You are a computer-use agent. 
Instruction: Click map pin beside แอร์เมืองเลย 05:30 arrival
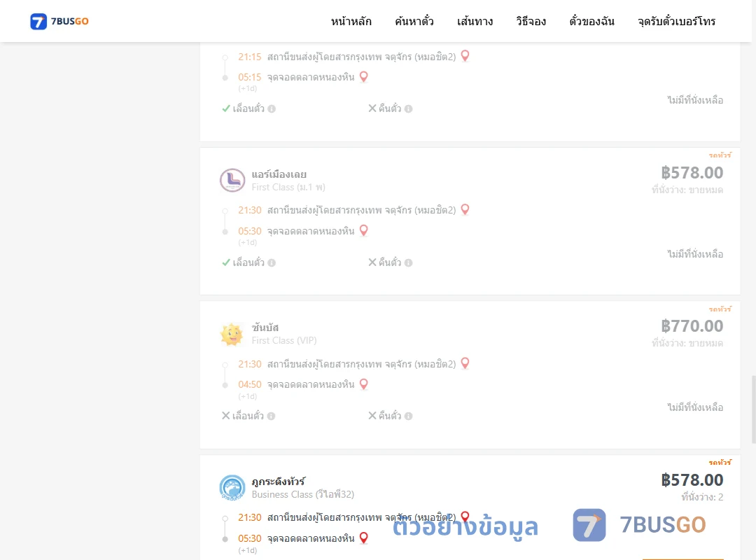[364, 230]
